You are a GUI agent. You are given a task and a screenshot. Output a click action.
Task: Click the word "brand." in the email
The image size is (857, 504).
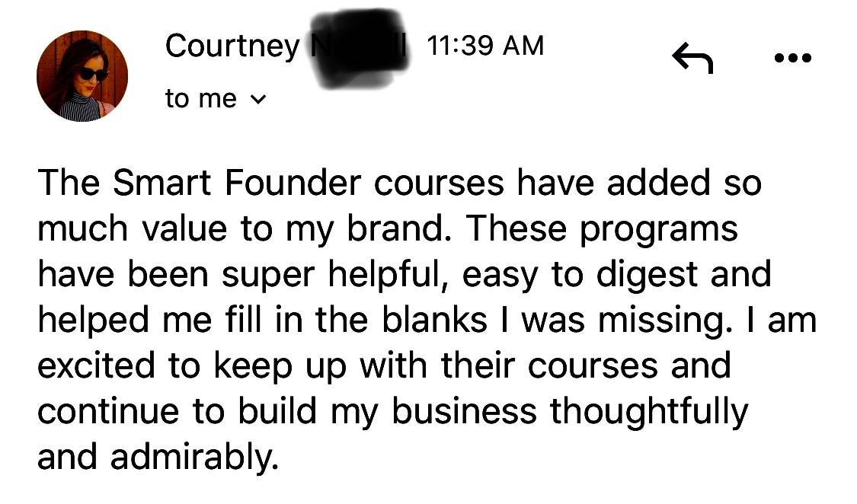399,228
